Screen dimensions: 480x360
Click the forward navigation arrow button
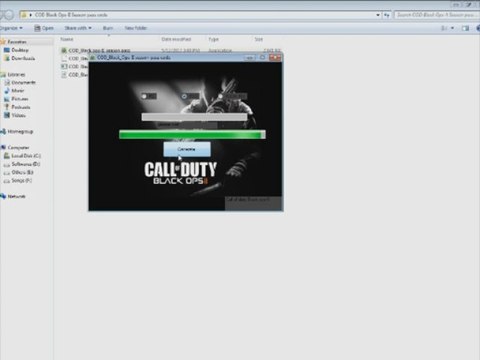(x=9, y=15)
